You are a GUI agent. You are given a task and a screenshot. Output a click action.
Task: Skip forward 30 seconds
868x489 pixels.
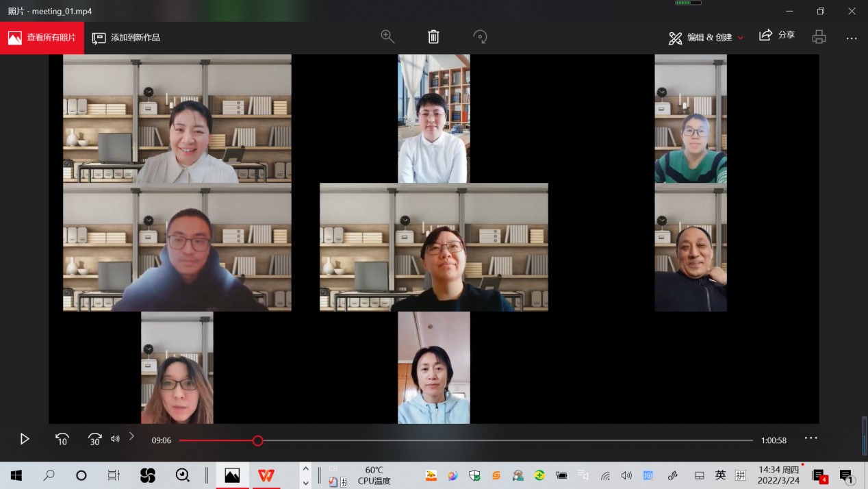click(x=94, y=439)
